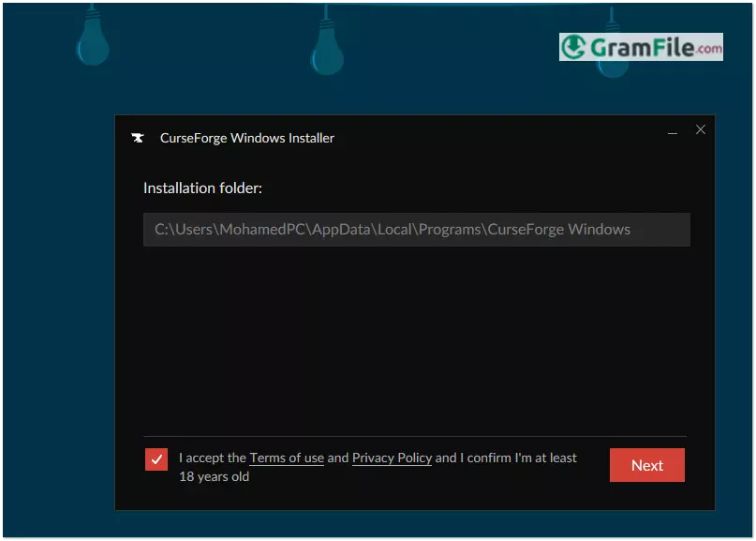756x541 pixels.
Task: Click the 'Installation folder:' label
Action: click(202, 188)
